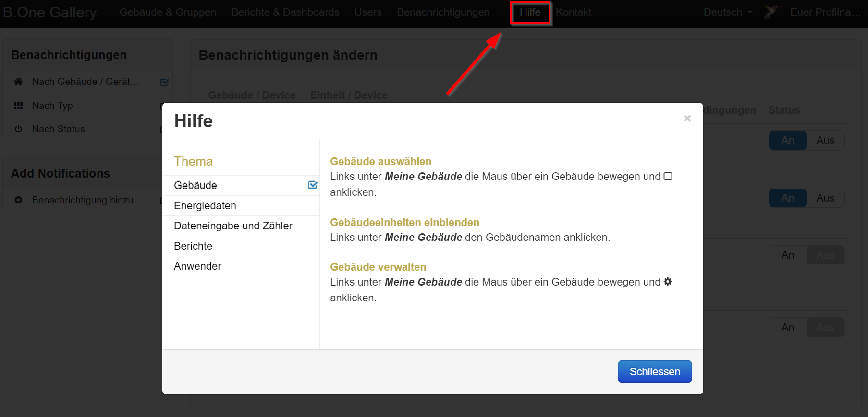This screenshot has width=868, height=417.
Task: Open the Berichte help topic
Action: pos(241,246)
